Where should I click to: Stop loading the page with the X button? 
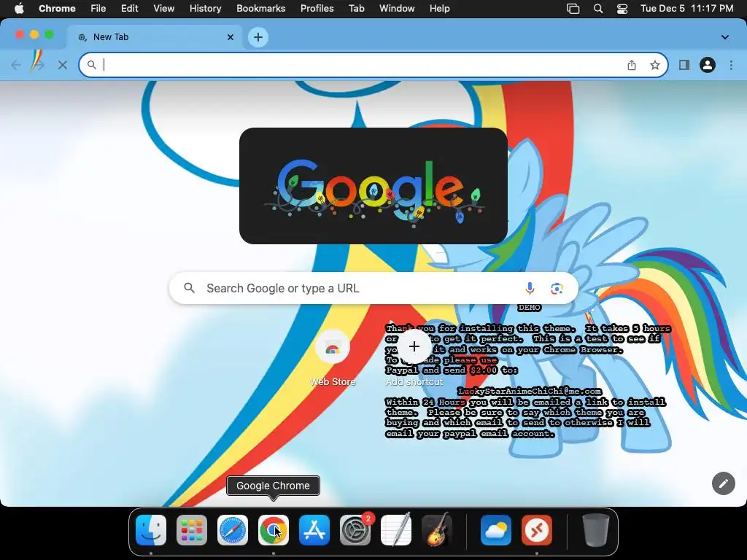[x=63, y=65]
